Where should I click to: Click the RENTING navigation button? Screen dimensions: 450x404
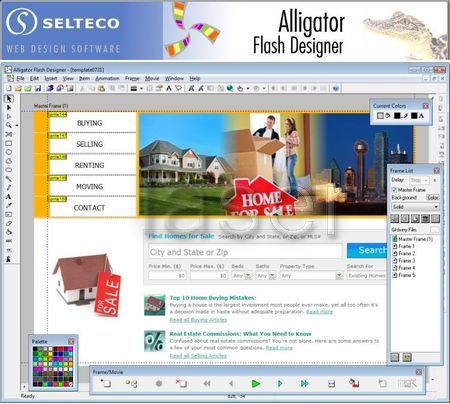93,165
